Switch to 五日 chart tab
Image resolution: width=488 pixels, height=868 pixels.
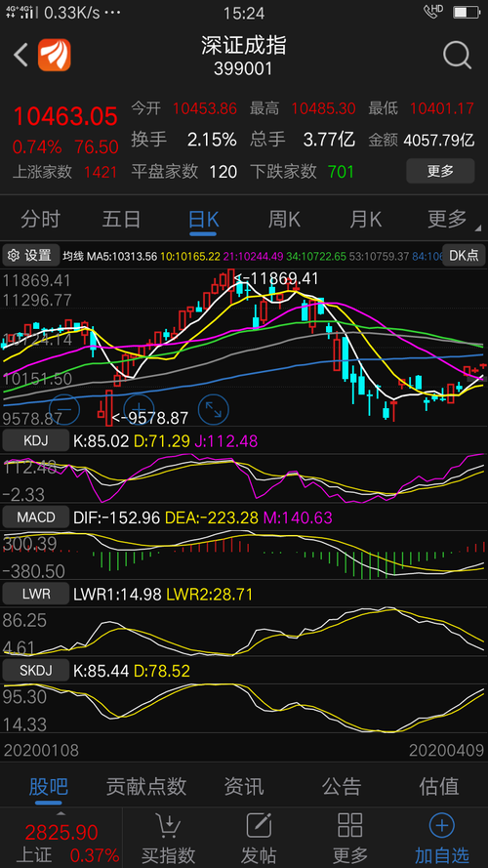coord(122,220)
